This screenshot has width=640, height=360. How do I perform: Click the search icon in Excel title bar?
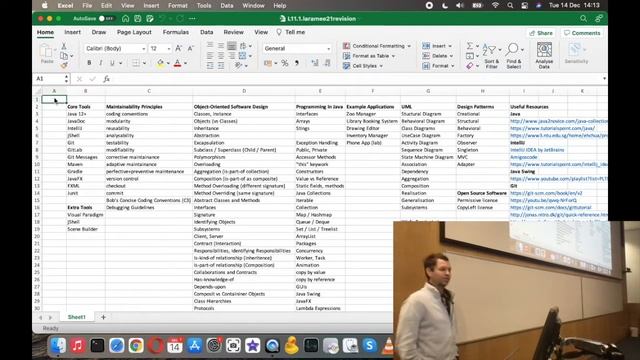[583, 18]
